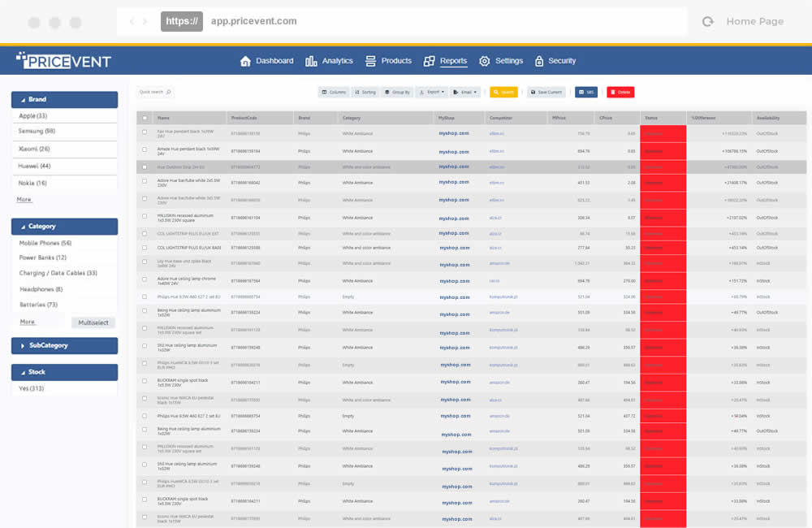Expand the SubCategory filter panel

coord(64,346)
